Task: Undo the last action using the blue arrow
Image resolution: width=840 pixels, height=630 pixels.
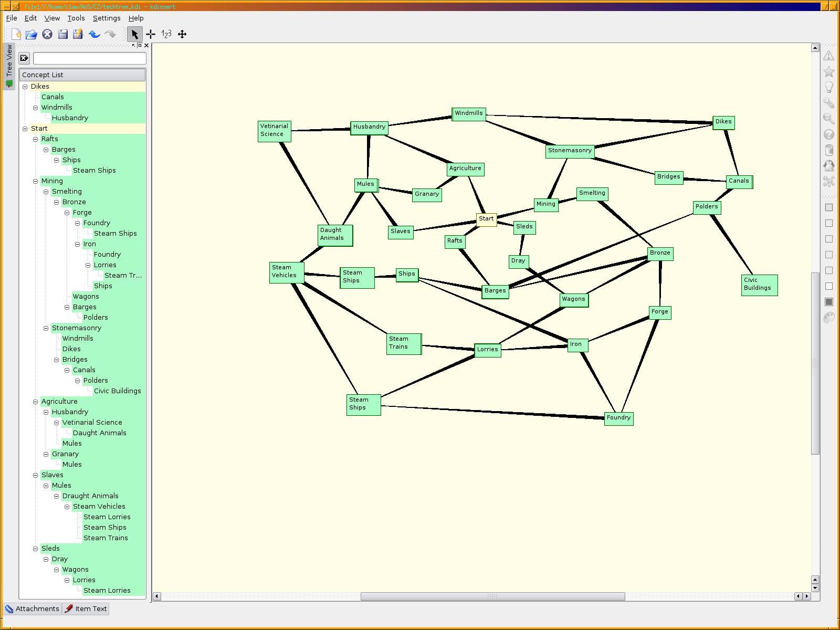Action: point(94,34)
